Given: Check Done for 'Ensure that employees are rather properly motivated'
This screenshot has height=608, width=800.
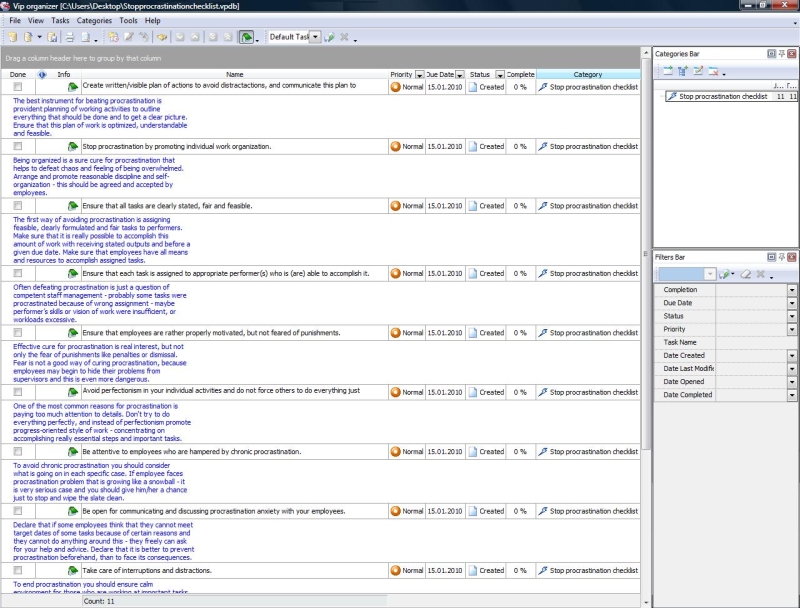Looking at the screenshot, I should click(x=18, y=333).
